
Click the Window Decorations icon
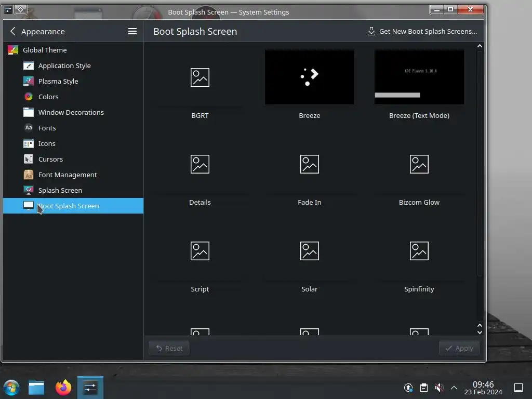(29, 112)
